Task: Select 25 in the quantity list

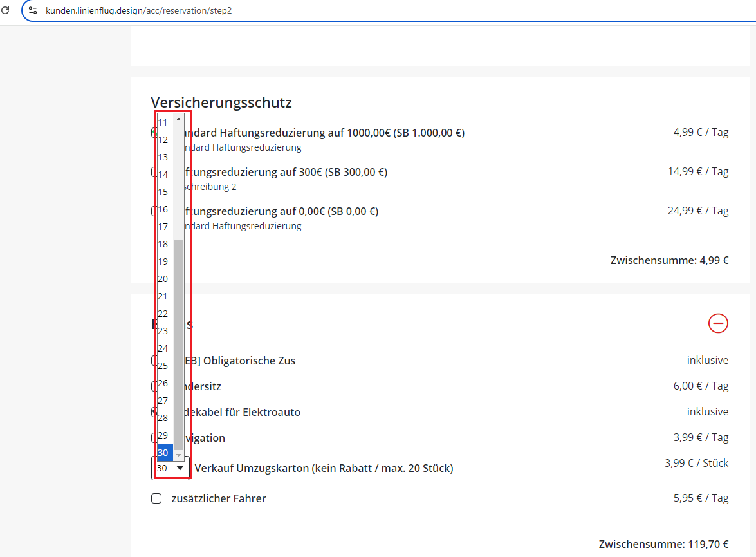Action: (x=163, y=366)
